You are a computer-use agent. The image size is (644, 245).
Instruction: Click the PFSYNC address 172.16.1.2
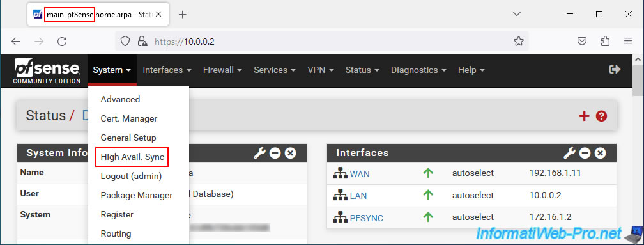tap(550, 217)
